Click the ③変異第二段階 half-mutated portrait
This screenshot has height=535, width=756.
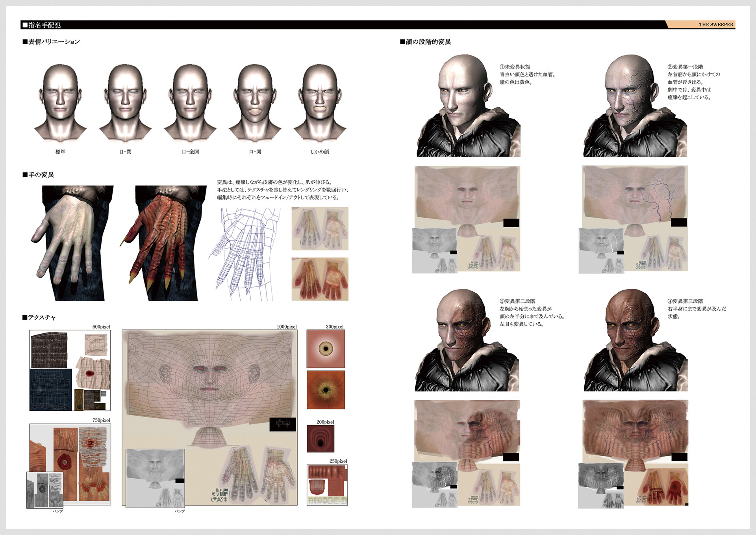[x=467, y=340]
